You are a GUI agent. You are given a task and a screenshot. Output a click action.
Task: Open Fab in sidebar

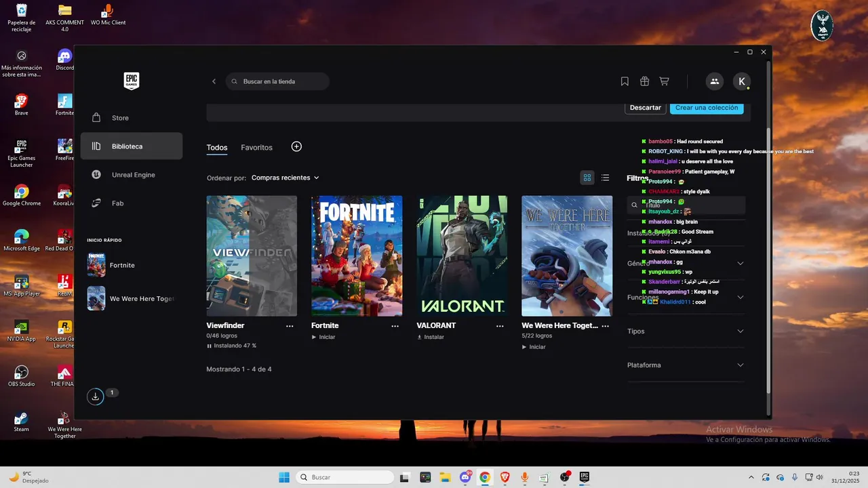132,203
